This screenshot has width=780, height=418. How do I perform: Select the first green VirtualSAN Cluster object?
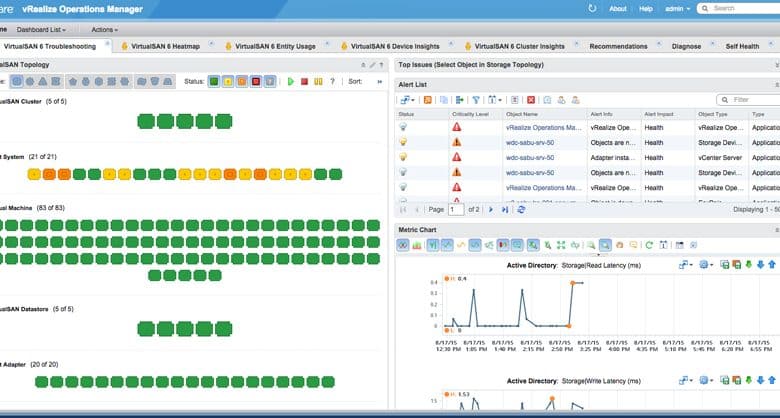coord(146,121)
